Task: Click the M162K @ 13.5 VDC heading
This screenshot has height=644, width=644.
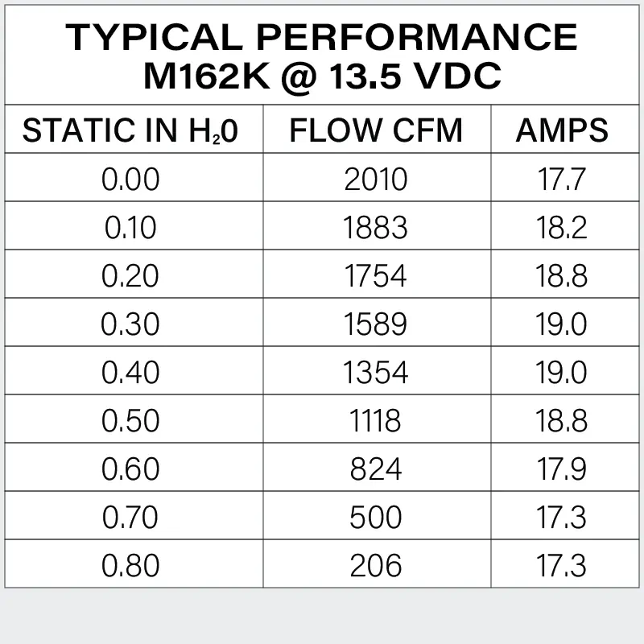Action: (x=322, y=76)
